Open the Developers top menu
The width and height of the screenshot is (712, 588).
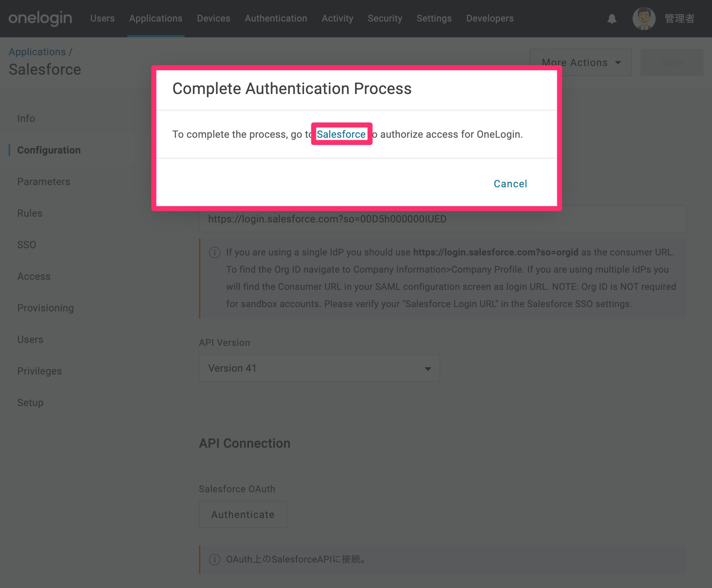(490, 18)
